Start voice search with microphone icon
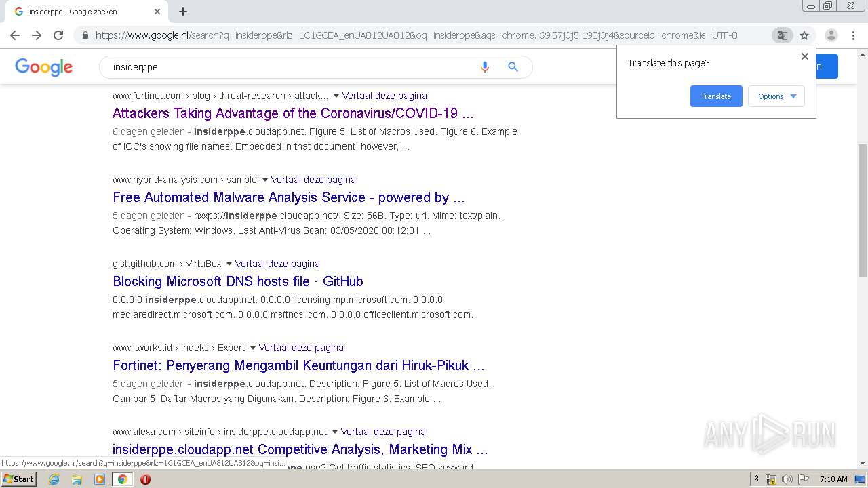Viewport: 868px width, 488px height. [484, 67]
